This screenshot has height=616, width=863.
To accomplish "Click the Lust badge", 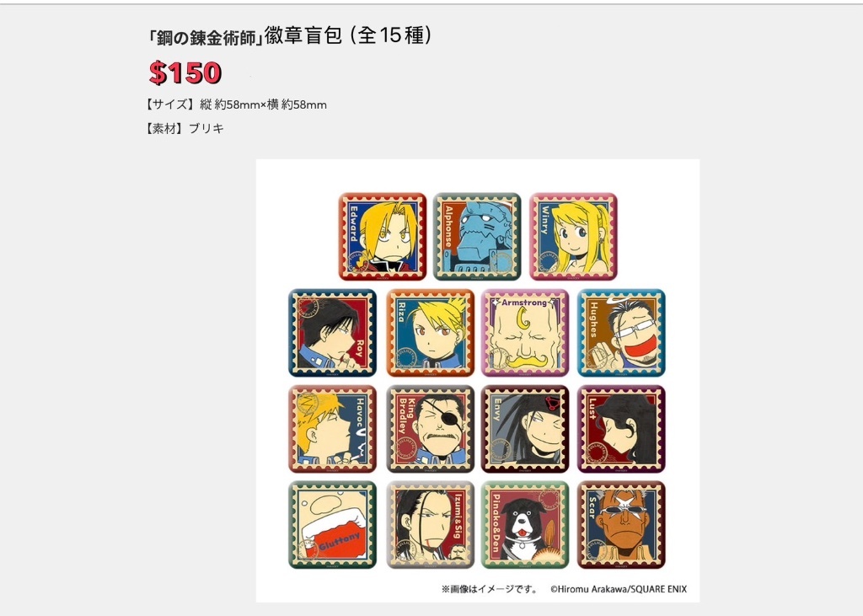I will click(x=621, y=429).
